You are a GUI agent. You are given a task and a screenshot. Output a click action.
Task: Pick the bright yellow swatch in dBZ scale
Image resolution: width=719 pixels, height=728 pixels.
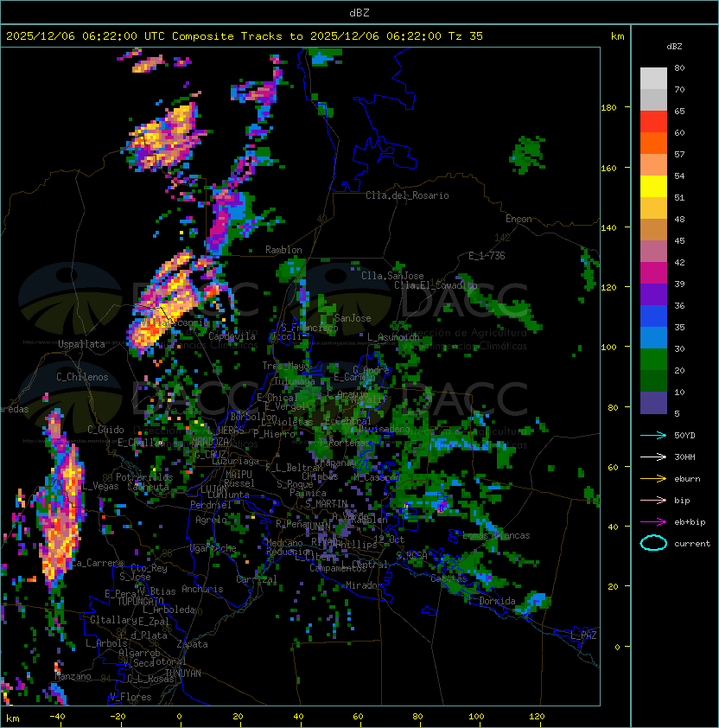point(653,187)
